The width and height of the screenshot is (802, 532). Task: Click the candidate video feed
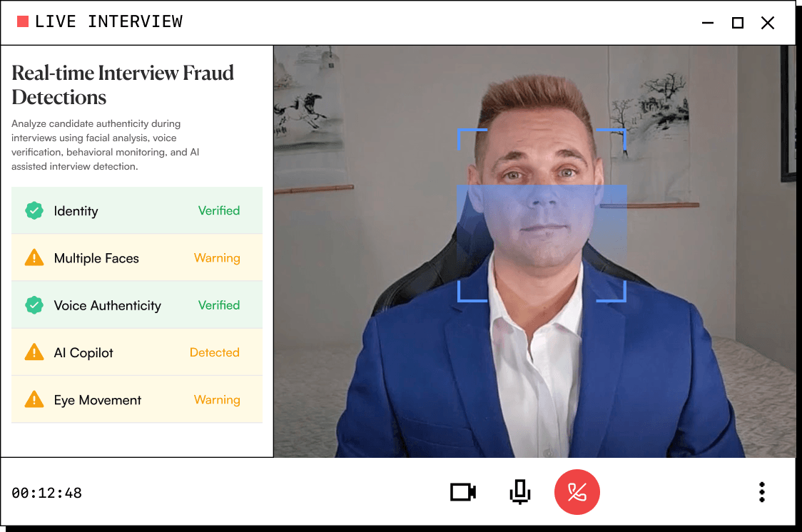[x=534, y=252]
